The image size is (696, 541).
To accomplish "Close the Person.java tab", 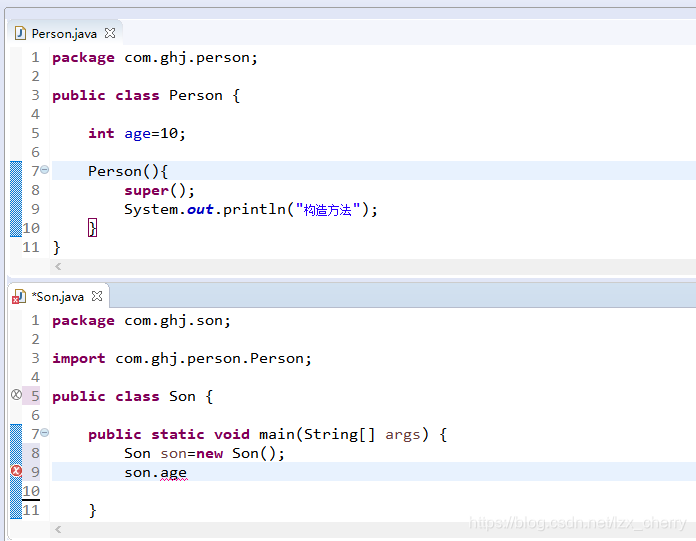I will coord(110,33).
